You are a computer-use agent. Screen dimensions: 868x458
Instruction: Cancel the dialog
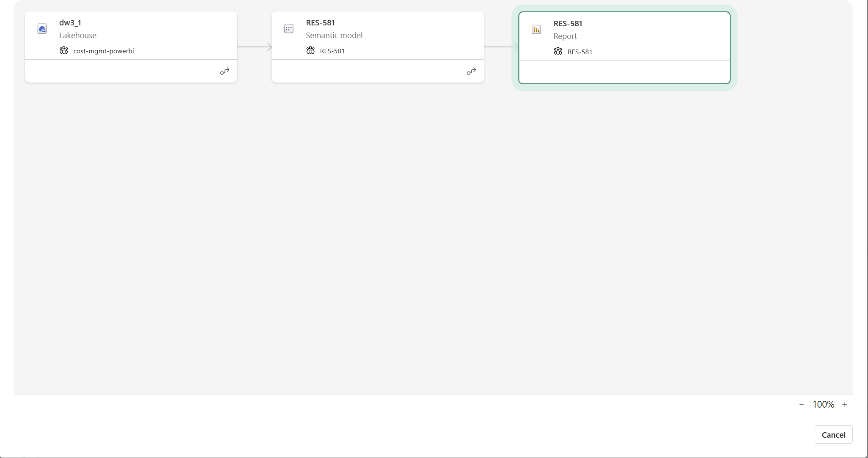click(833, 435)
